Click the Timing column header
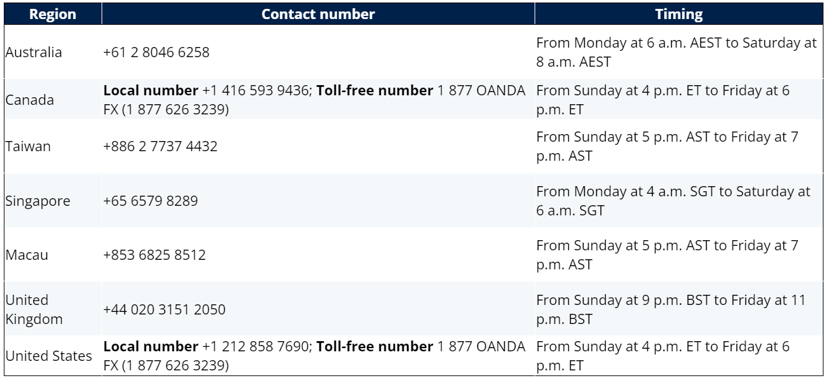 [x=678, y=14]
